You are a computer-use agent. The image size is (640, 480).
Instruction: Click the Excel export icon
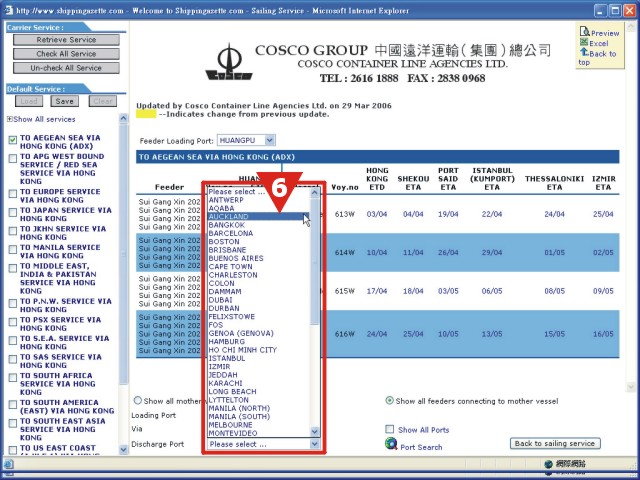coord(584,42)
